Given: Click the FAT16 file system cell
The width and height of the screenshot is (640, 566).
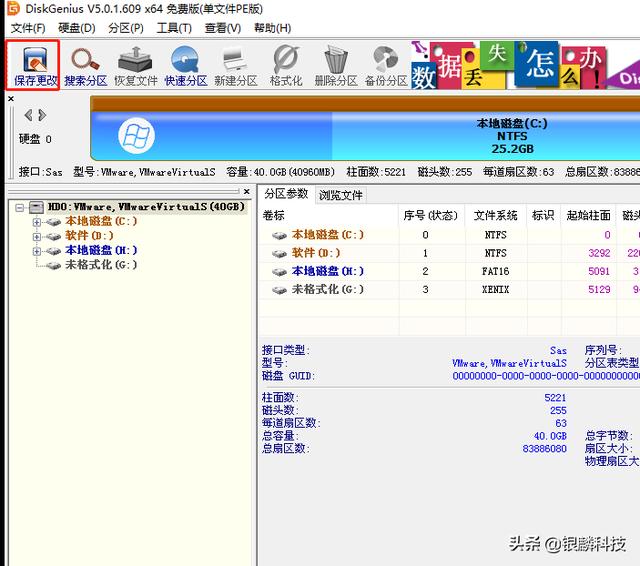Looking at the screenshot, I should point(496,271).
